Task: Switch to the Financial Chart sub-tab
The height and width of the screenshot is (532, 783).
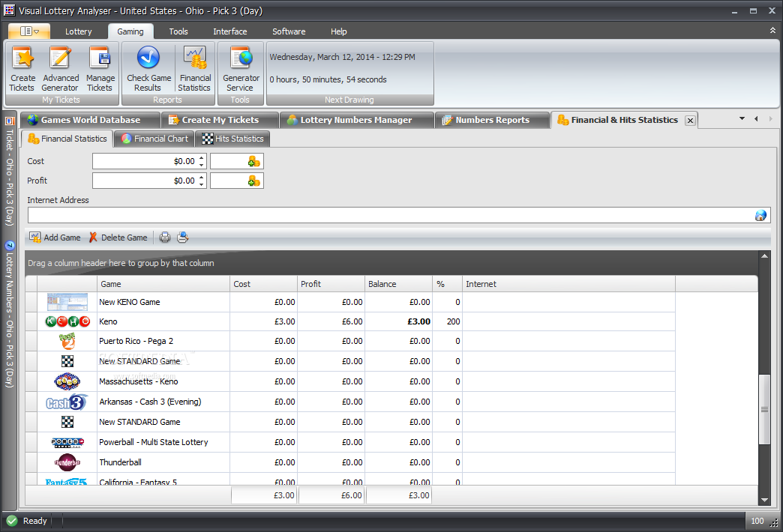Action: tap(154, 139)
